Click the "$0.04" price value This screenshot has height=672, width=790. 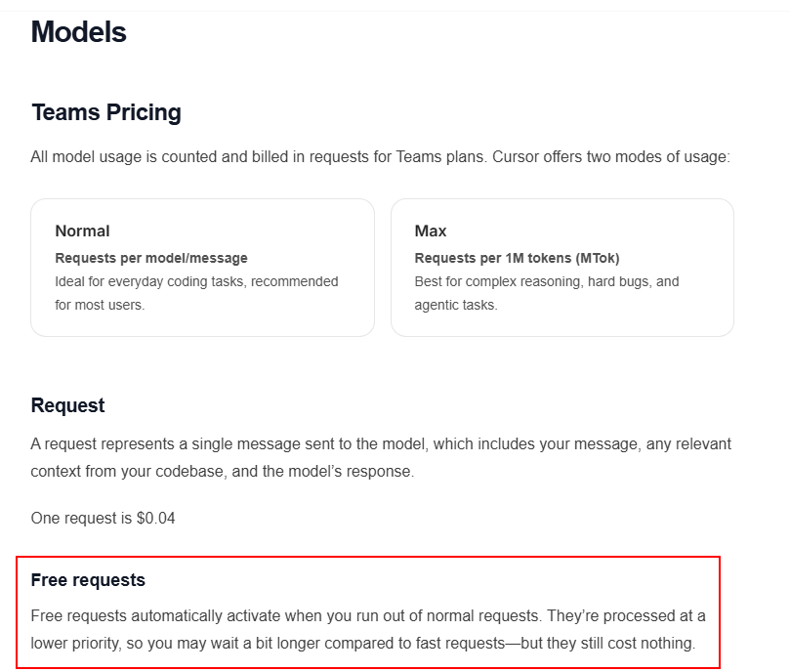click(156, 518)
